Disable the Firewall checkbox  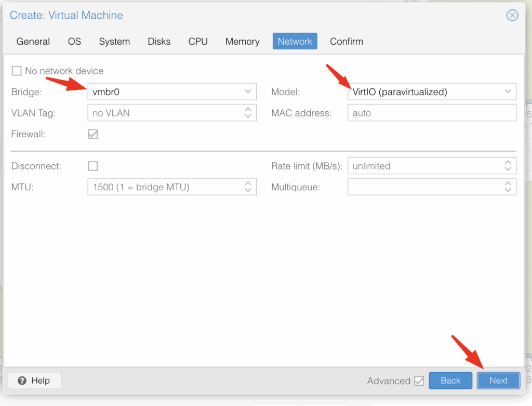coord(92,134)
